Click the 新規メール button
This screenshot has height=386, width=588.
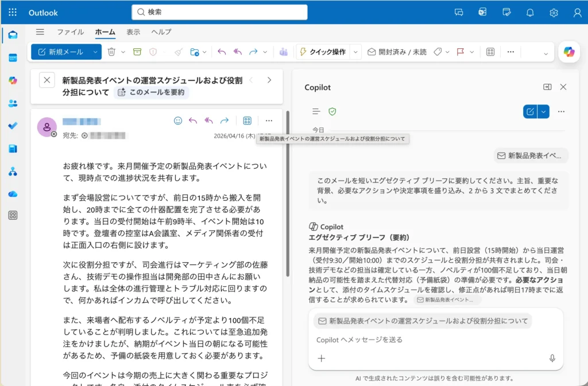61,52
